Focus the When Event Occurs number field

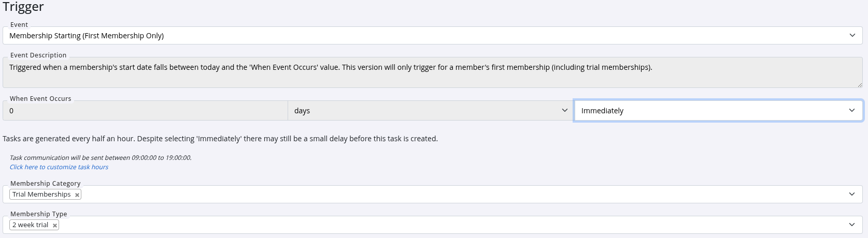[145, 111]
